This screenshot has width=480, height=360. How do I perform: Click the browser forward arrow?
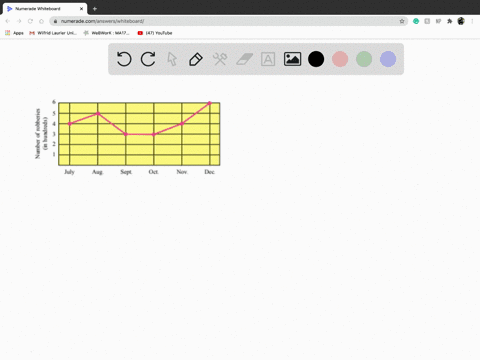(x=19, y=21)
